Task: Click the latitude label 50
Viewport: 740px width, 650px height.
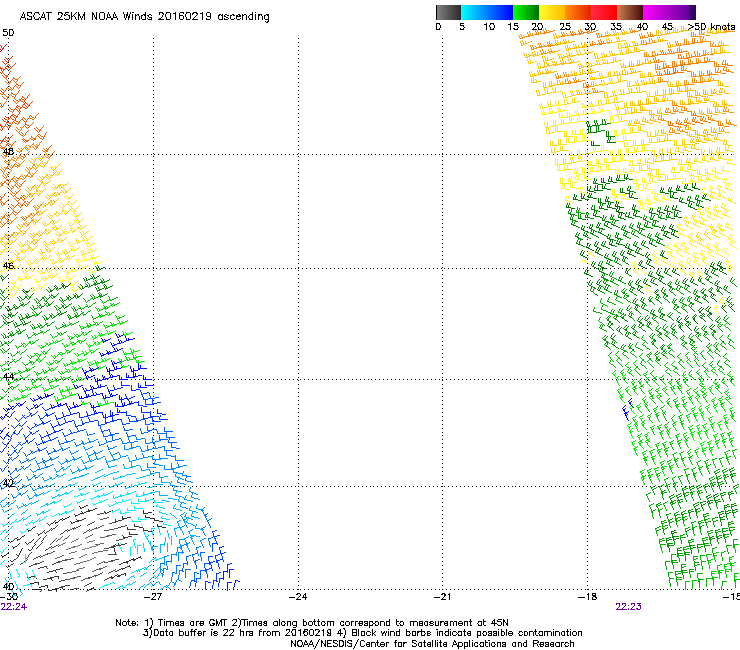Action: pos(8,33)
